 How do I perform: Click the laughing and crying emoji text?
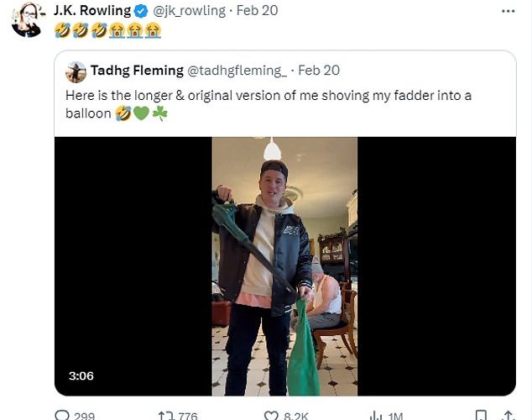(107, 30)
